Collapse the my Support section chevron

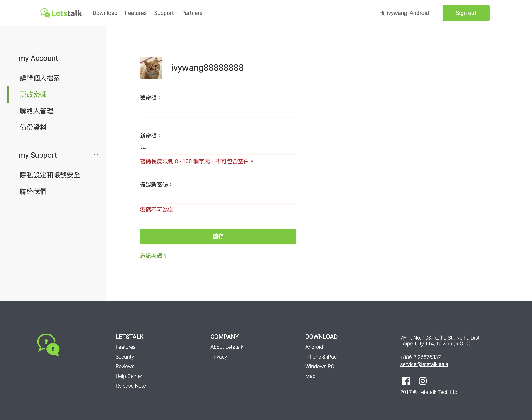coord(96,155)
